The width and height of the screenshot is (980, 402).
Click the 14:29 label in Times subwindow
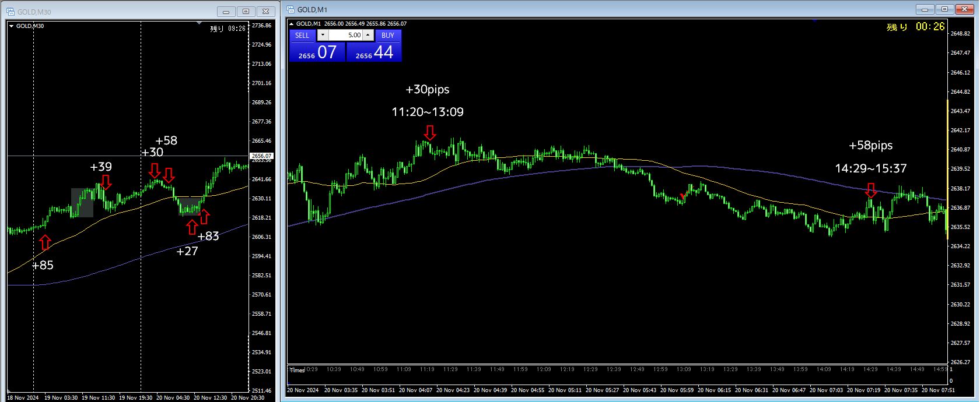point(870,369)
